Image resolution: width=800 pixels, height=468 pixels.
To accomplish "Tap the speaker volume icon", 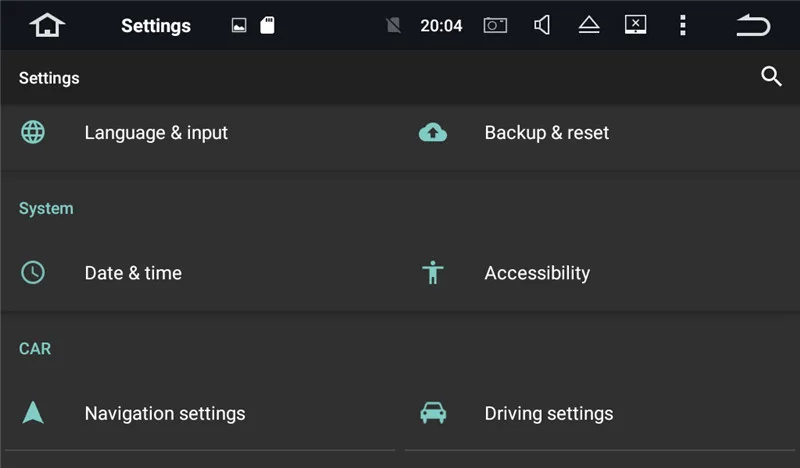I will [x=542, y=25].
